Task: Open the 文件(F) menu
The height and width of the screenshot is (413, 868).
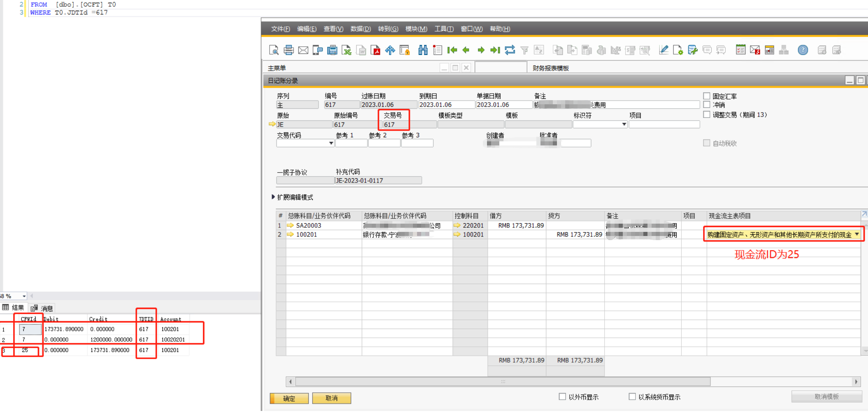Action: [x=281, y=29]
